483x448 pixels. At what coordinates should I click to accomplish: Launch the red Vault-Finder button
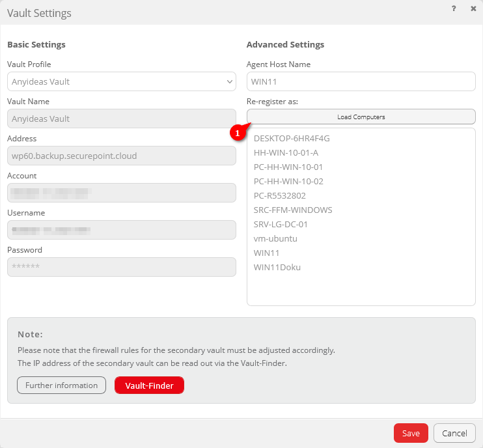(149, 385)
